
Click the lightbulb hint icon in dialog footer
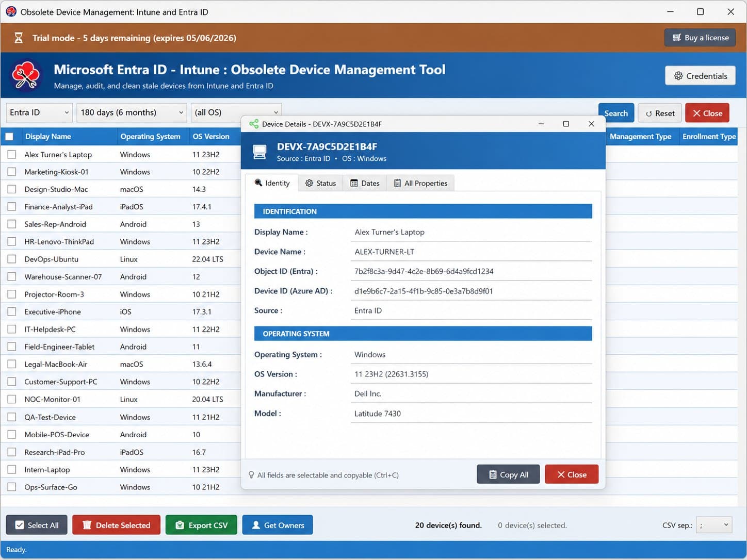tap(251, 475)
